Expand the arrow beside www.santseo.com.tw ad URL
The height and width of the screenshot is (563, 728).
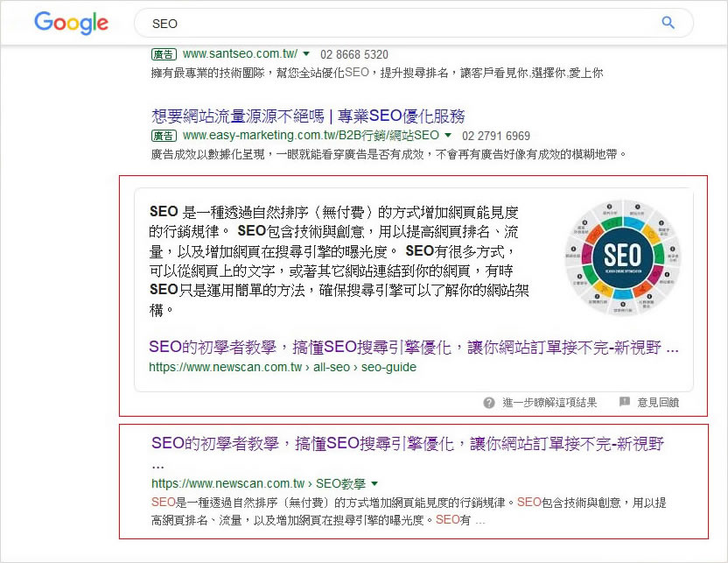306,53
